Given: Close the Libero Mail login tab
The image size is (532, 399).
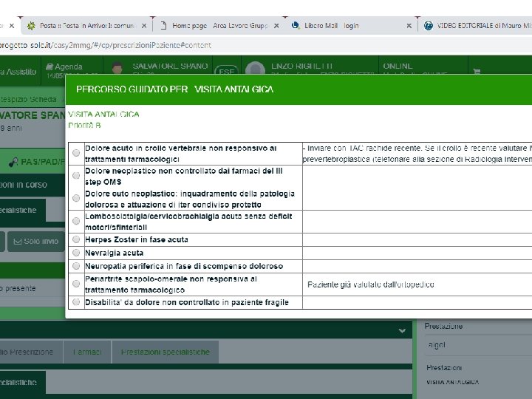Looking at the screenshot, I should pyautogui.click(x=409, y=26).
